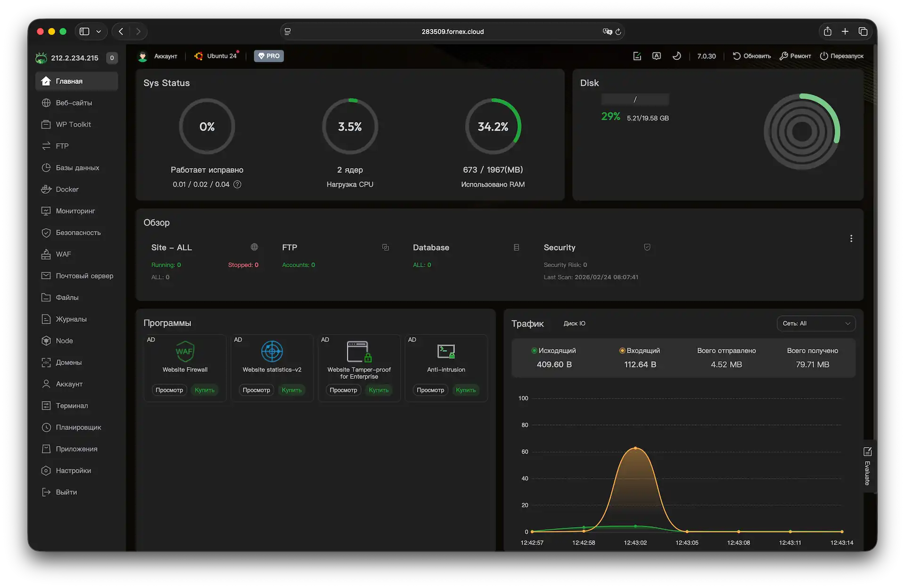Open the Evaluate feedback icon
This screenshot has height=588, width=905.
click(x=867, y=452)
